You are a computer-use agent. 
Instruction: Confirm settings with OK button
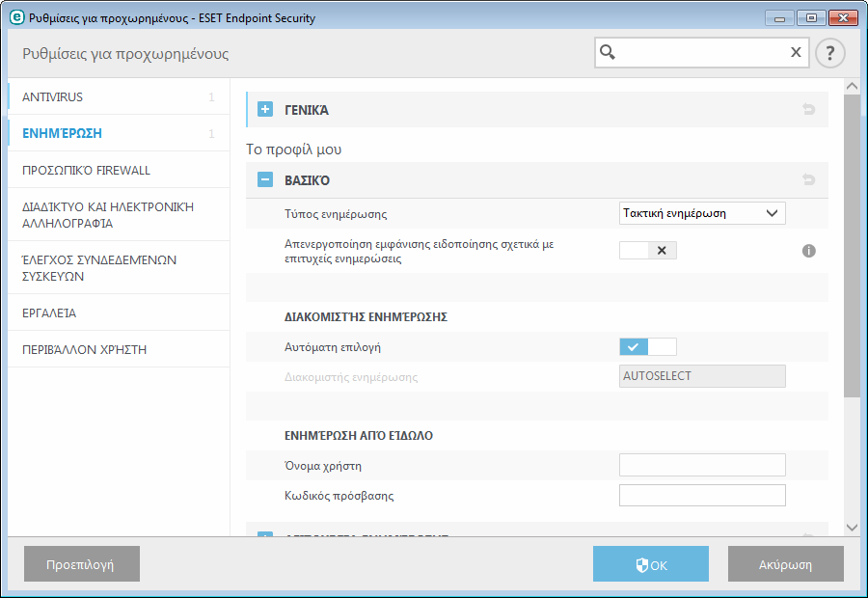pos(650,563)
